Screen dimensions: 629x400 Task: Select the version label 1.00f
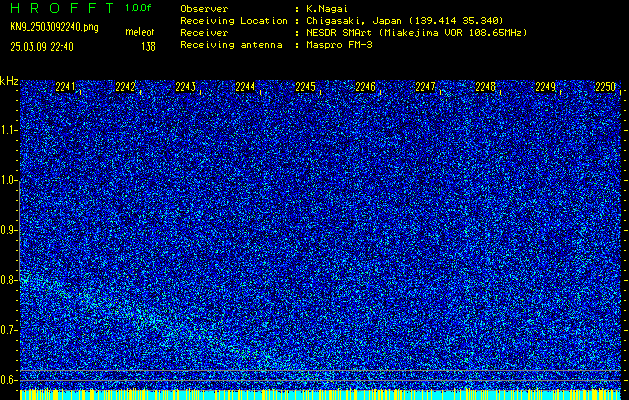138,8
